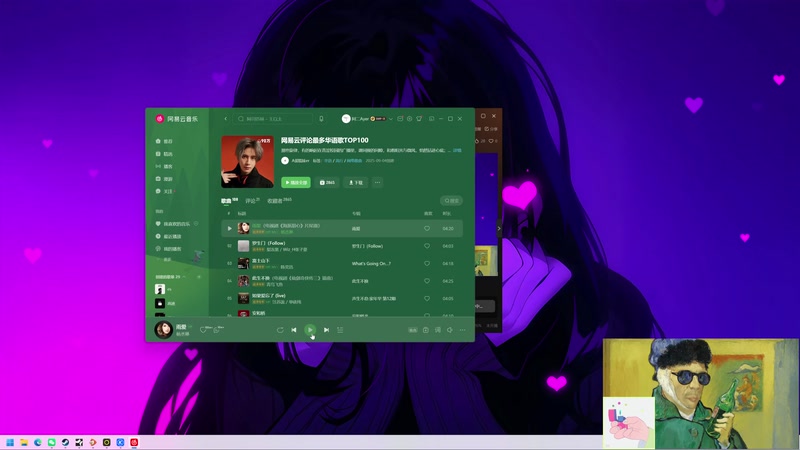Open the playlist more options ellipsis button

click(378, 182)
